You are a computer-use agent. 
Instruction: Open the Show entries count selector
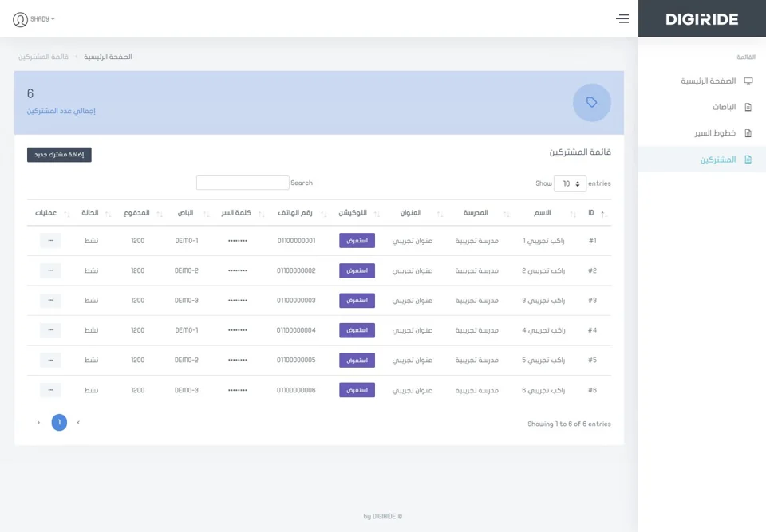click(570, 183)
